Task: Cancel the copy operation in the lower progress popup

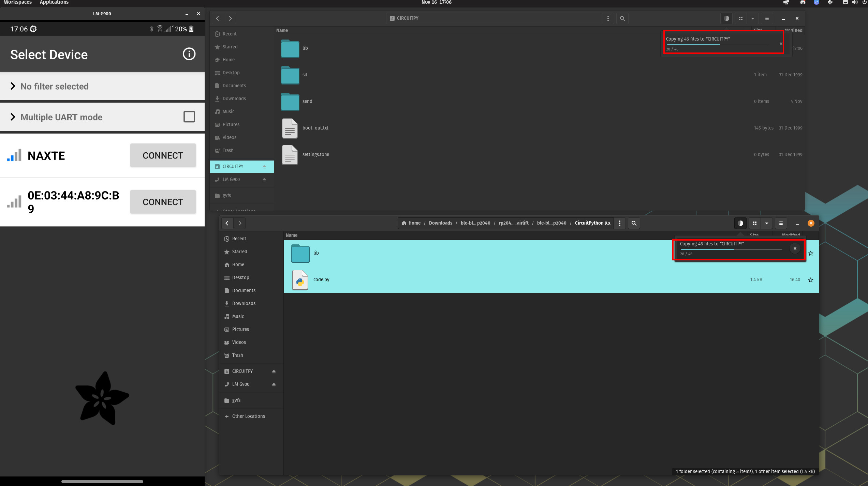Action: 795,248
